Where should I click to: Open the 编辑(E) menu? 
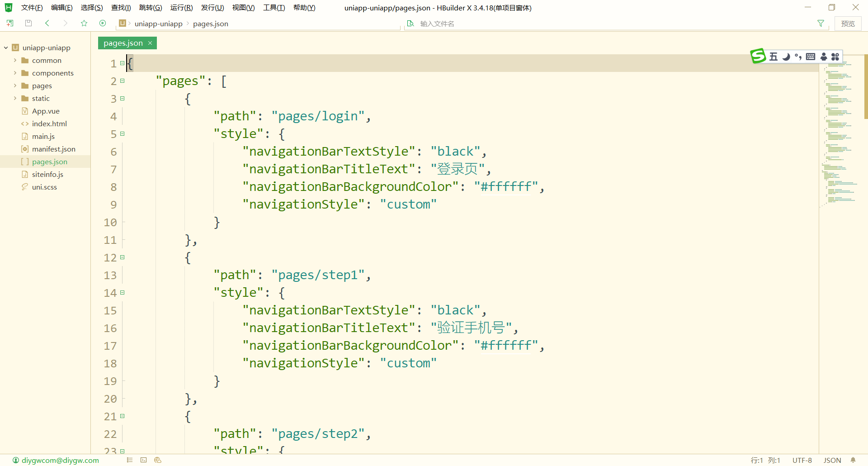point(62,8)
